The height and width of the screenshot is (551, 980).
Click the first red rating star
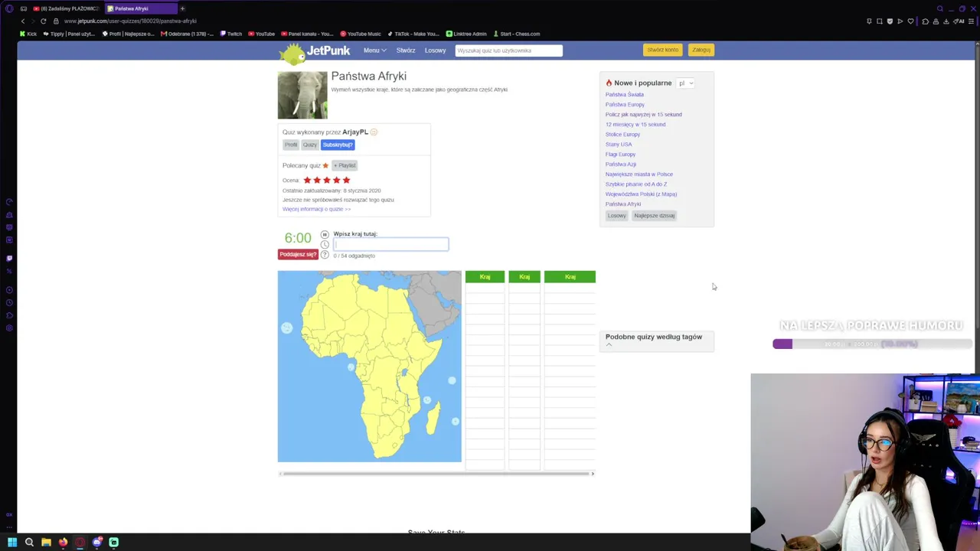[x=307, y=181]
